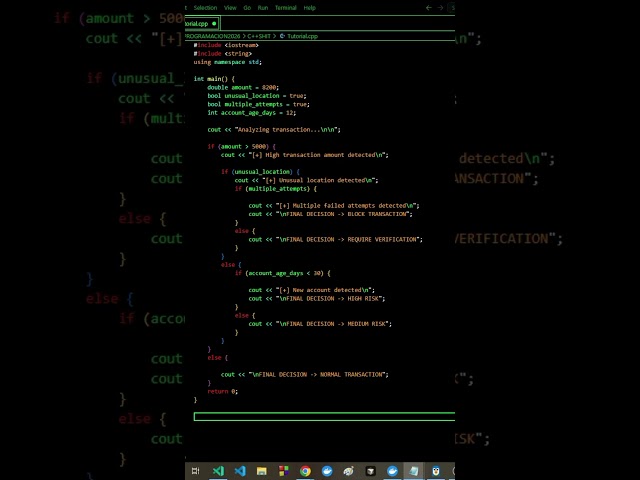Viewport: 640px width, 480px height.
Task: Open the penguin app in the taskbar
Action: [436, 471]
